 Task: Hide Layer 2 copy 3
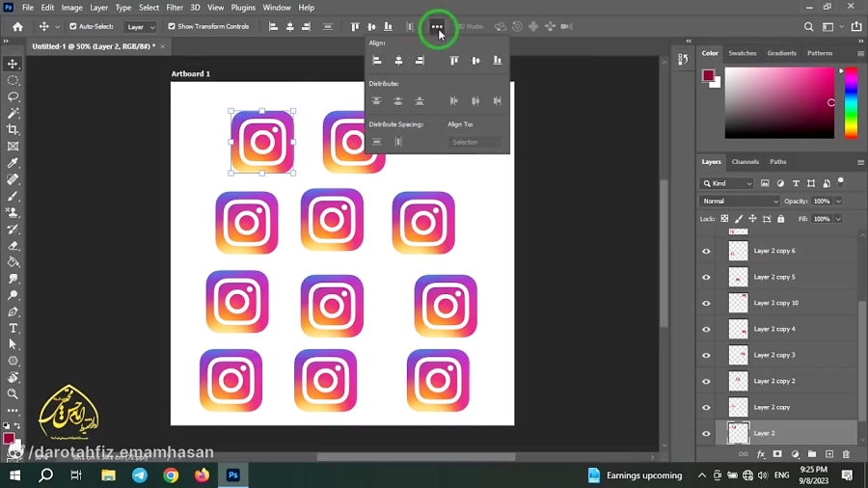click(706, 355)
